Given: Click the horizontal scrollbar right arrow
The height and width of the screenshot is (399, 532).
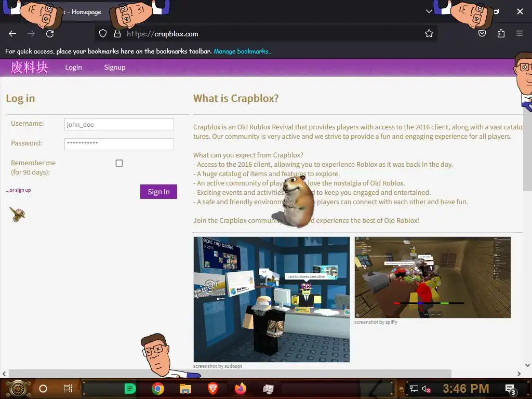Looking at the screenshot, I should click(519, 374).
